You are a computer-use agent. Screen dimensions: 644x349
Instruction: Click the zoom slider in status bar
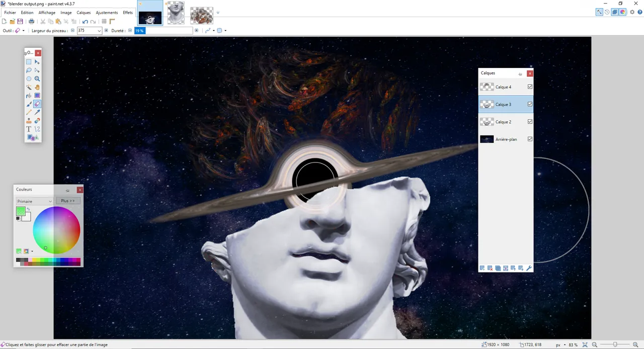coord(614,345)
